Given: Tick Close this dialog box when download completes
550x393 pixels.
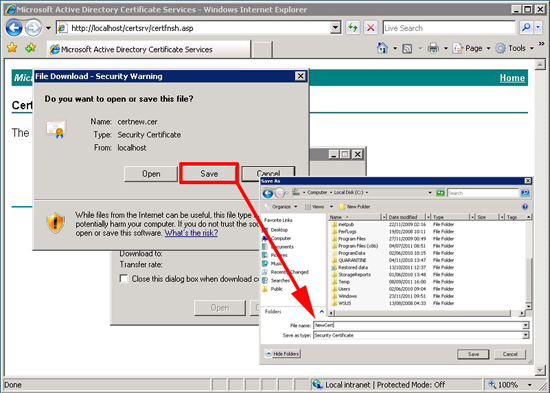Looking at the screenshot, I should click(123, 279).
